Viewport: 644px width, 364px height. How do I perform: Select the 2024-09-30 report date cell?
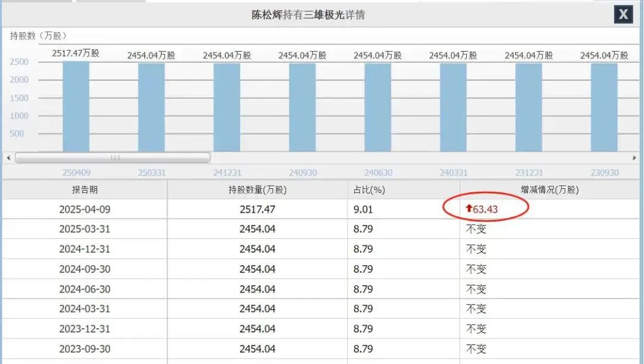coord(85,269)
